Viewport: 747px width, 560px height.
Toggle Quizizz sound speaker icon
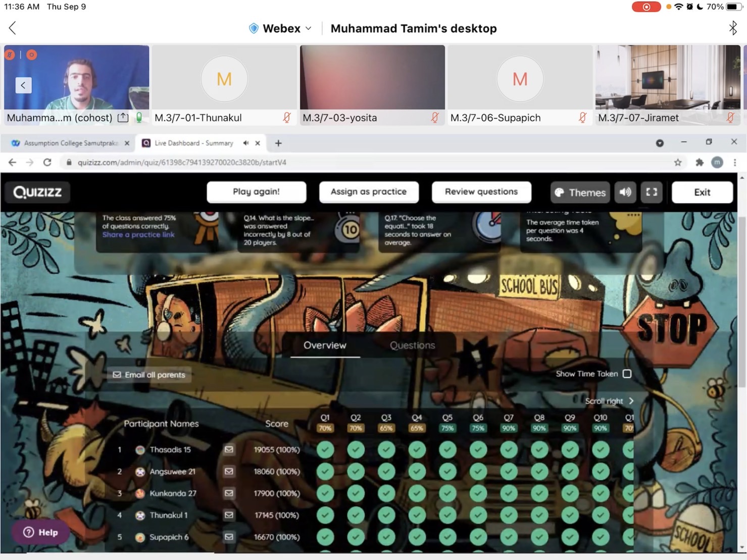(625, 192)
